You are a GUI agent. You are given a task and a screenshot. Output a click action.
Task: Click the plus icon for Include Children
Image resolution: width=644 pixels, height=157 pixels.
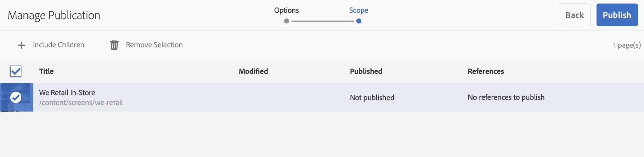pyautogui.click(x=22, y=45)
